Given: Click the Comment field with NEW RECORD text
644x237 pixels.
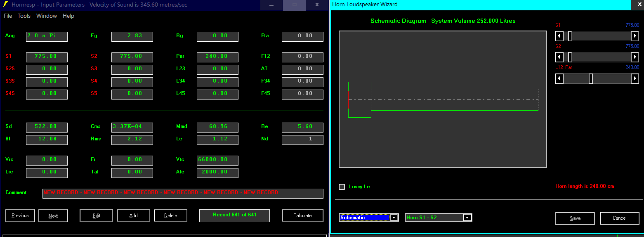Looking at the screenshot, I should click(183, 193).
